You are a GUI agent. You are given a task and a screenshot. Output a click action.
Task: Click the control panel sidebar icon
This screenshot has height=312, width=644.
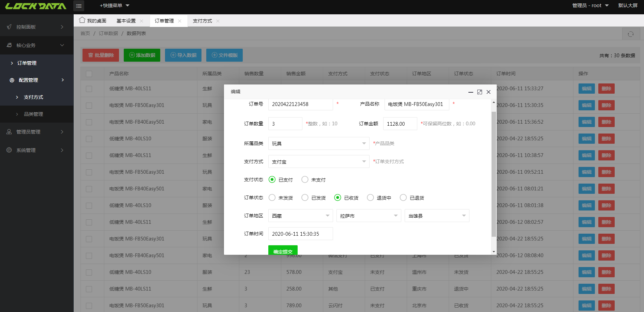9,27
